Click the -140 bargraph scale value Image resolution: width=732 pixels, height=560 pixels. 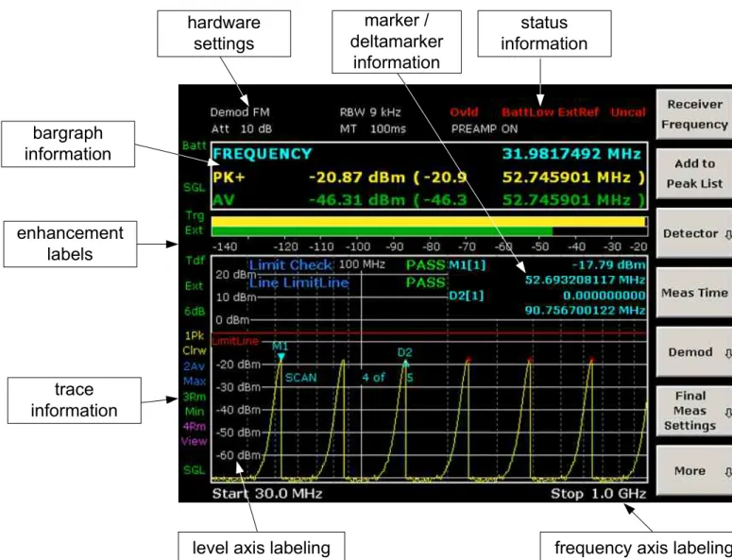[225, 246]
